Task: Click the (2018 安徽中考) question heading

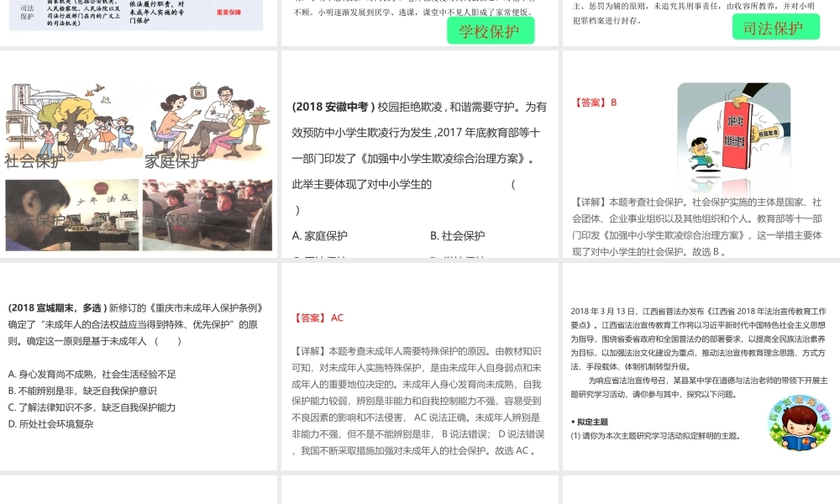Action: pos(333,107)
